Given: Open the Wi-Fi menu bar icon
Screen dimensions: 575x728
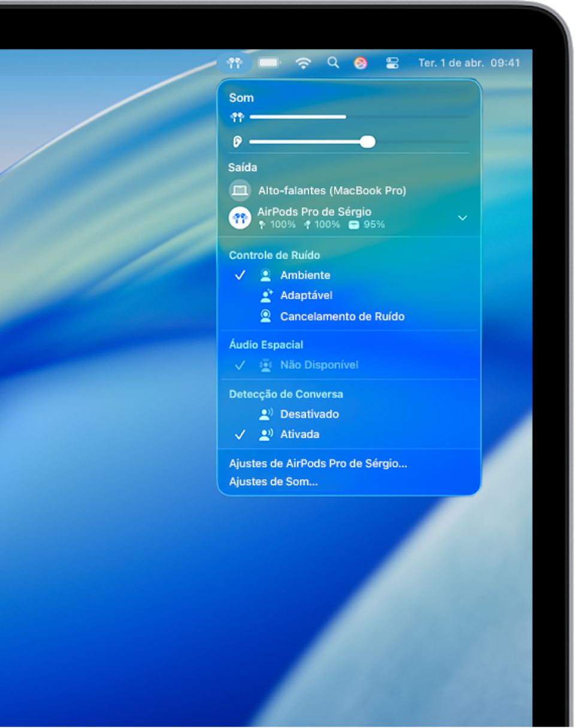Looking at the screenshot, I should (x=304, y=63).
